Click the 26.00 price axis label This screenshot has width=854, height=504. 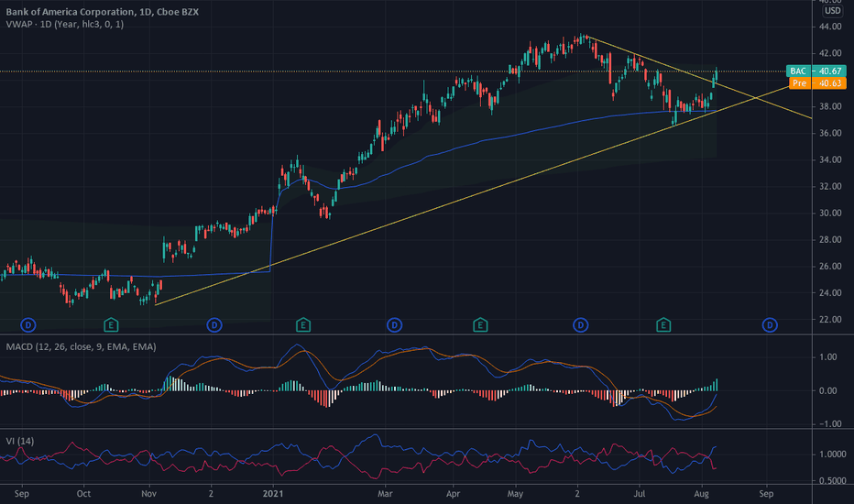tap(830, 267)
